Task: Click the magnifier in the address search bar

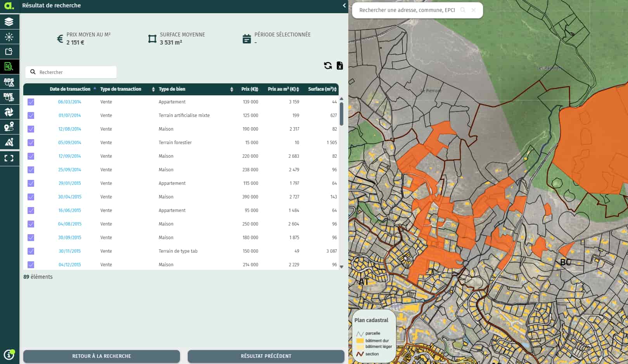Action: [x=463, y=10]
